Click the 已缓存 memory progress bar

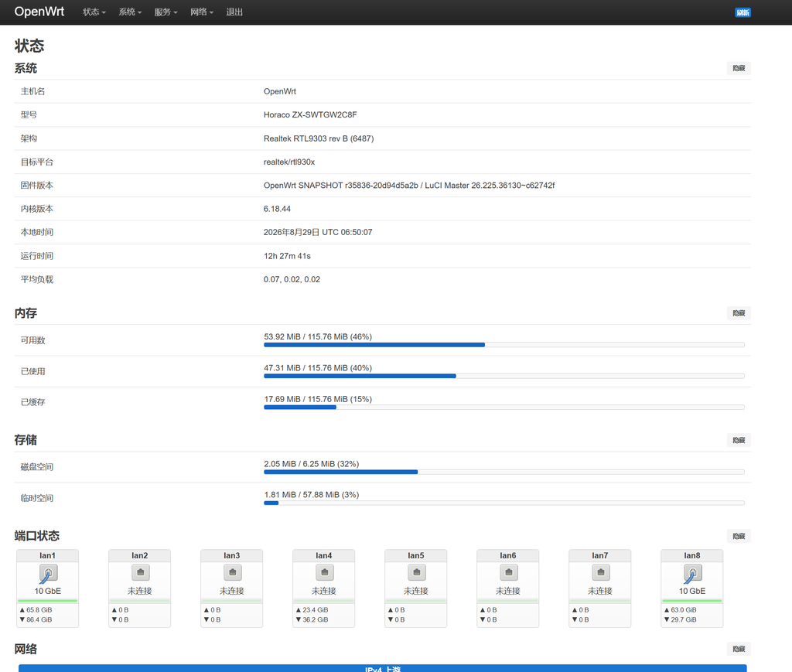(x=504, y=407)
